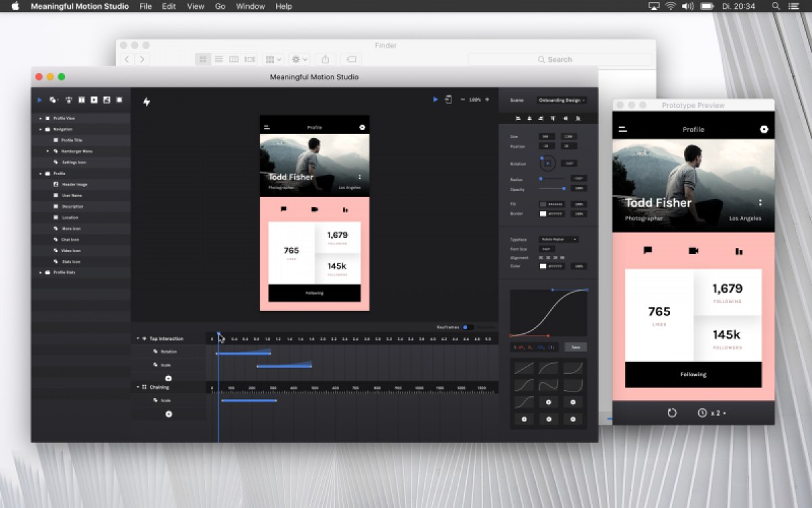The height and width of the screenshot is (508, 812).
Task: Toggle the Keyframes switch
Action: pos(468,327)
